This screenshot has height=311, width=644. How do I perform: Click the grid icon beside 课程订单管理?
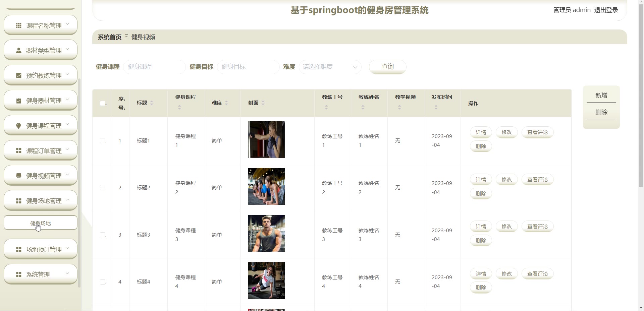tap(19, 151)
